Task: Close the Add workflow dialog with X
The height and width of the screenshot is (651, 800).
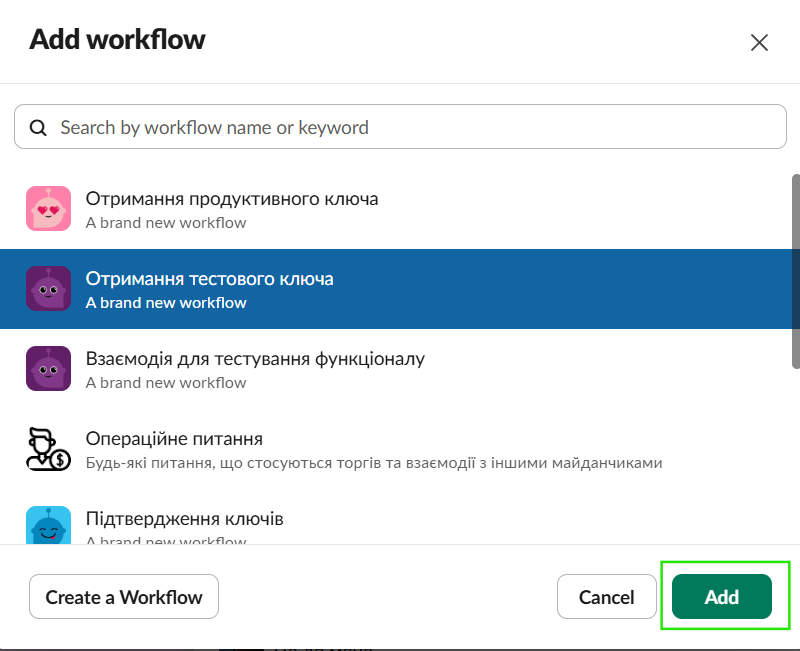Action: tap(759, 42)
